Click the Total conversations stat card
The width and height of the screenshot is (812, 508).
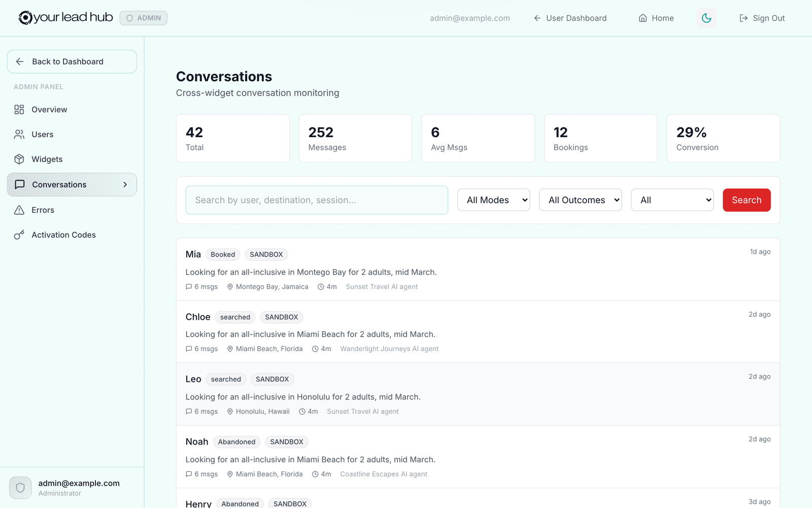233,138
